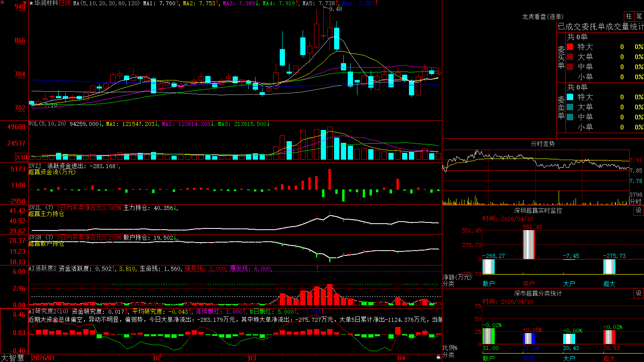Click the SVZJ indicator label
The height and width of the screenshot is (362, 644).
[x=35, y=166]
